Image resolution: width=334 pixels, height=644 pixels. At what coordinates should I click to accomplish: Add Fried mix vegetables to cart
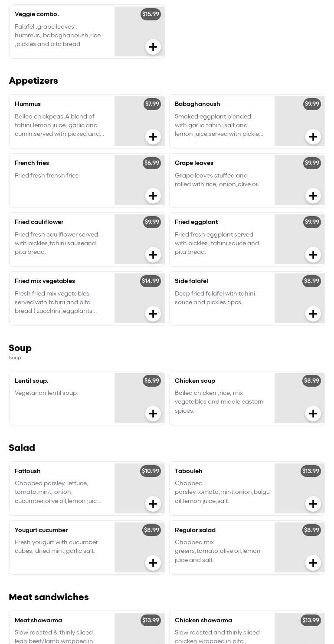coord(153,314)
